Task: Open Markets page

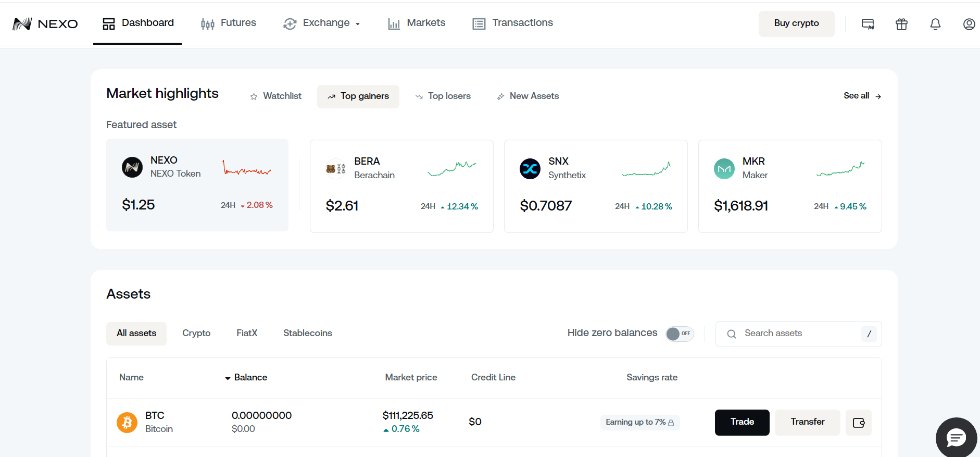Action: tap(417, 23)
